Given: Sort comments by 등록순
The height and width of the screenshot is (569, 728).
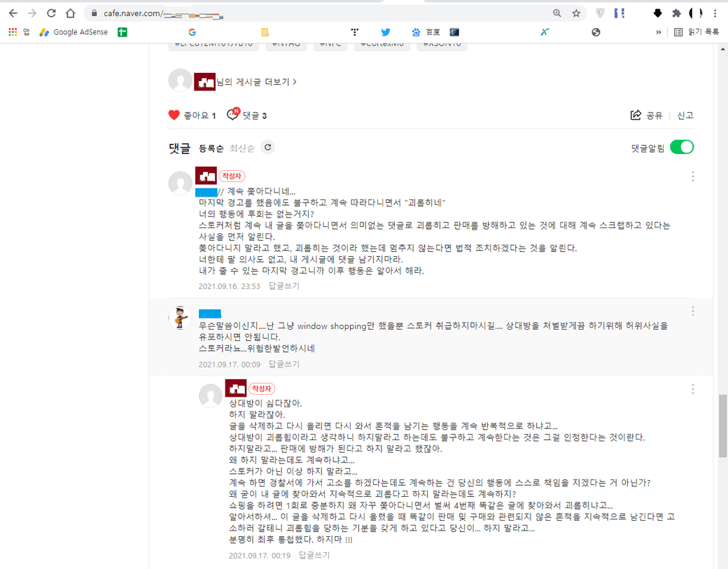Looking at the screenshot, I should pos(211,148).
